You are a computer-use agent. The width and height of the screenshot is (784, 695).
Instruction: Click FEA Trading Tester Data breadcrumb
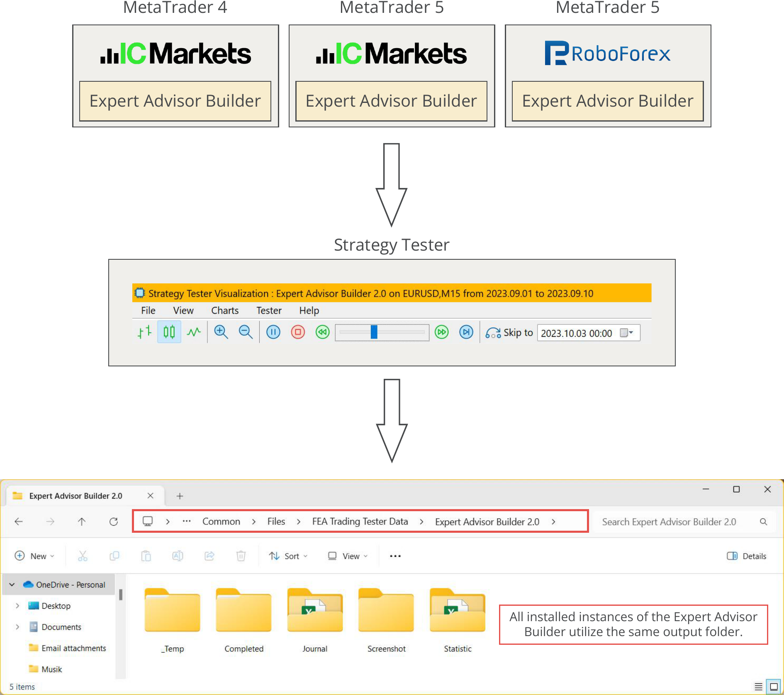(360, 522)
